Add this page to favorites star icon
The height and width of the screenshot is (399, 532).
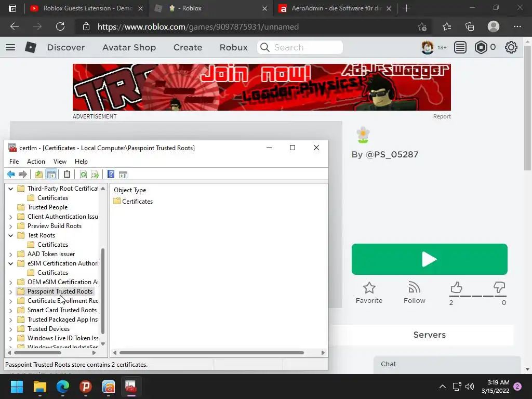422,26
